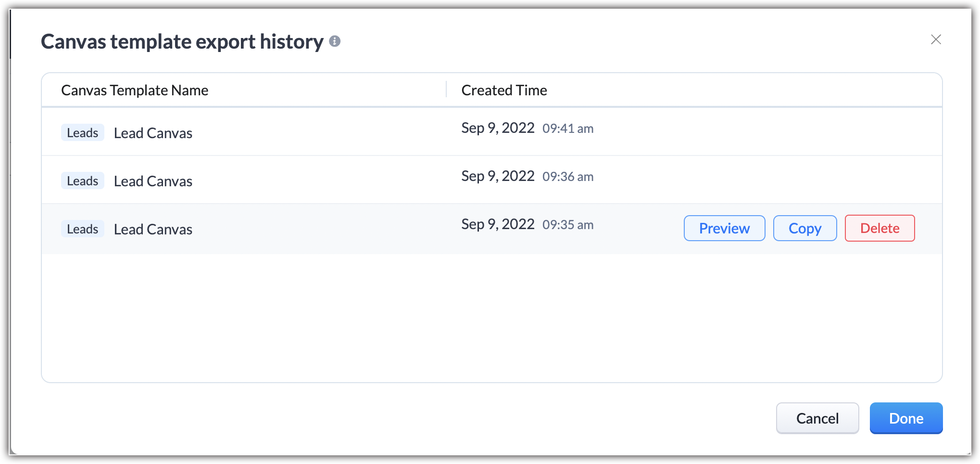Close the export history dialog
The width and height of the screenshot is (980, 464).
[x=935, y=39]
